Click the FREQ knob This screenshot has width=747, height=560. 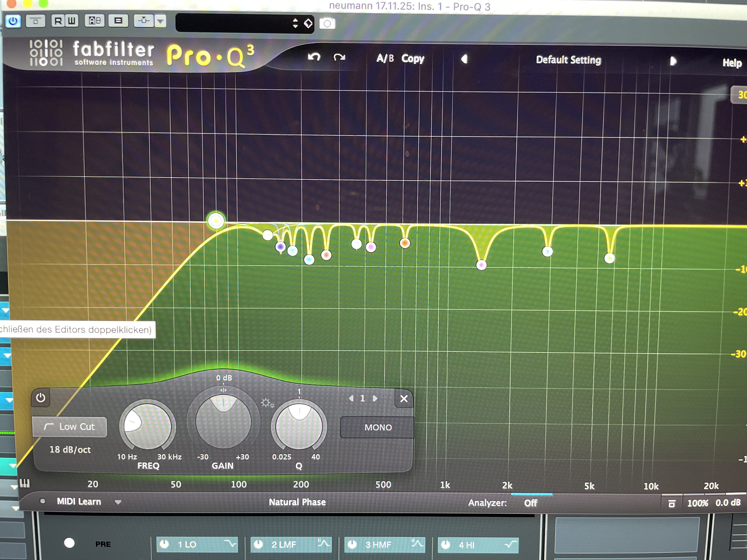[x=148, y=426]
